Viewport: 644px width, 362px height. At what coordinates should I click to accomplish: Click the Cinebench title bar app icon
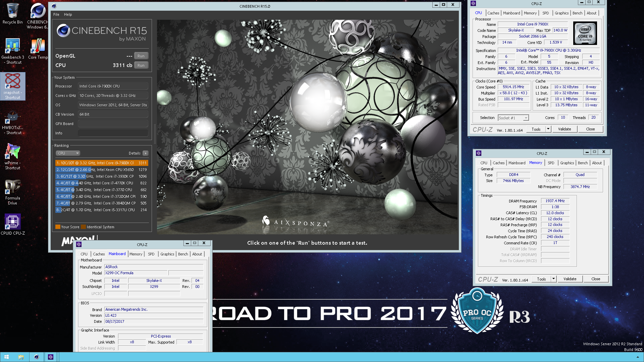tap(54, 6)
